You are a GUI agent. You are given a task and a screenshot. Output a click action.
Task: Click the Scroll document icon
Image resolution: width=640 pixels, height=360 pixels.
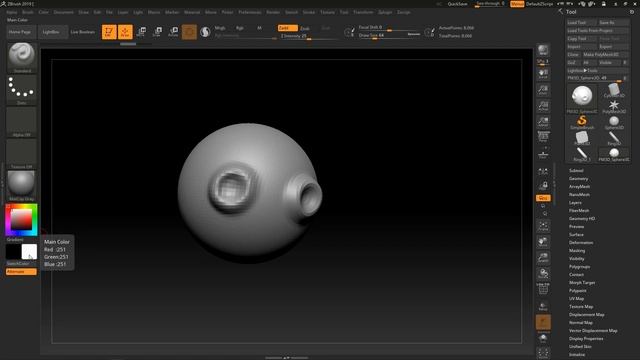pyautogui.click(x=543, y=73)
